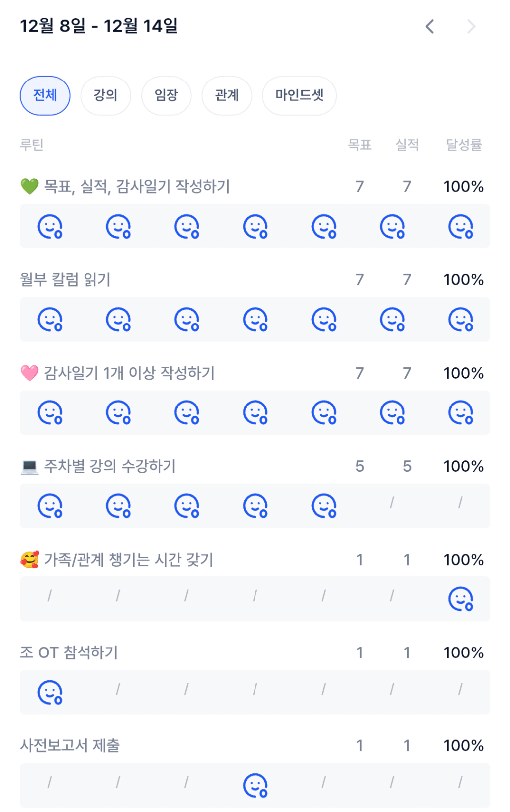Viewport: 510px width, 812px height.
Task: Toggle last day smiley for 월부 칼럼 읽기
Action: point(461,320)
